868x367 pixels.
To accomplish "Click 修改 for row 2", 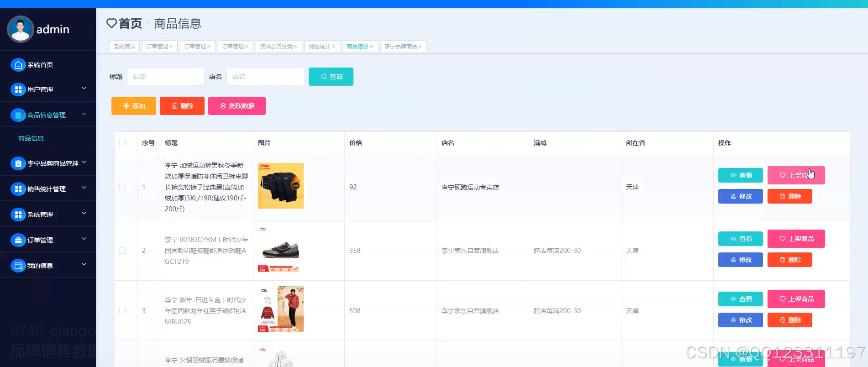I will [x=741, y=260].
